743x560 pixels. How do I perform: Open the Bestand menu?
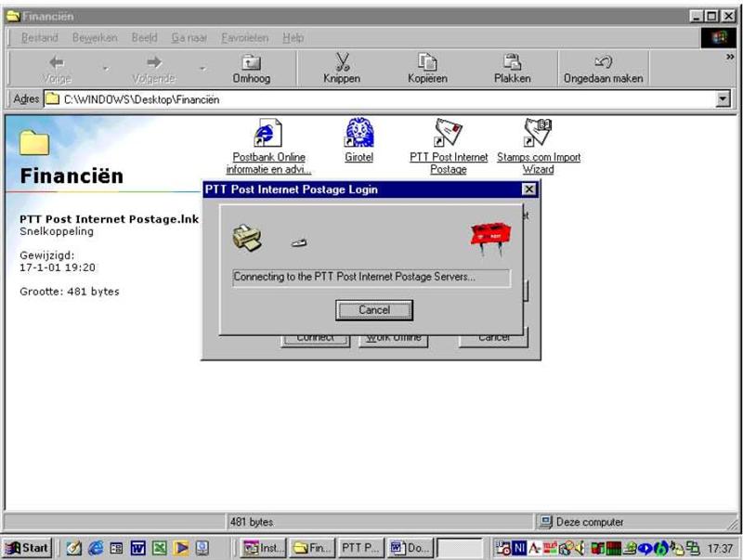39,37
